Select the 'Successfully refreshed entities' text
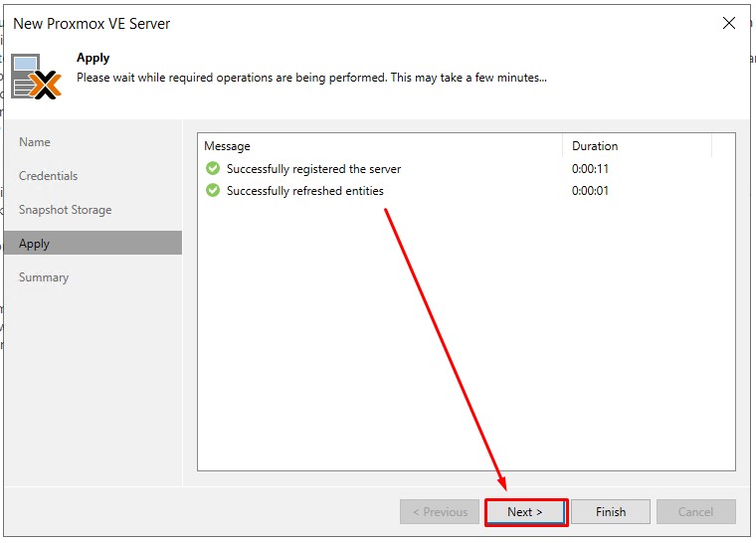Image resolution: width=756 pixels, height=543 pixels. pos(304,191)
